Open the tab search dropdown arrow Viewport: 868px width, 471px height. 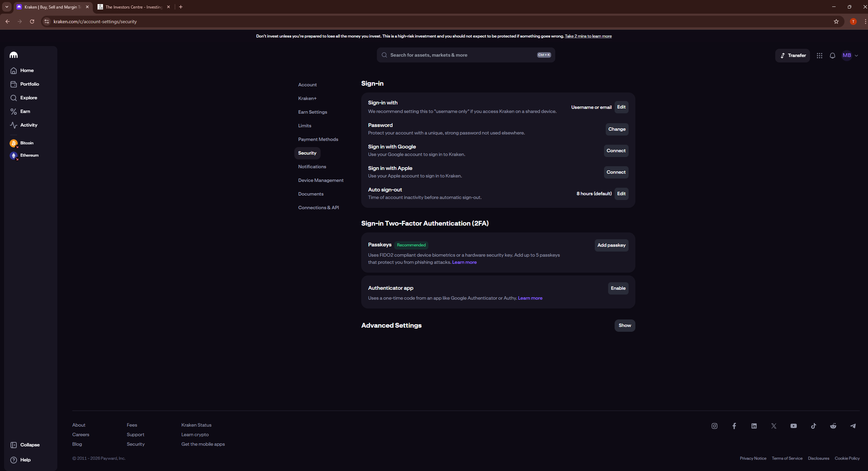click(7, 7)
